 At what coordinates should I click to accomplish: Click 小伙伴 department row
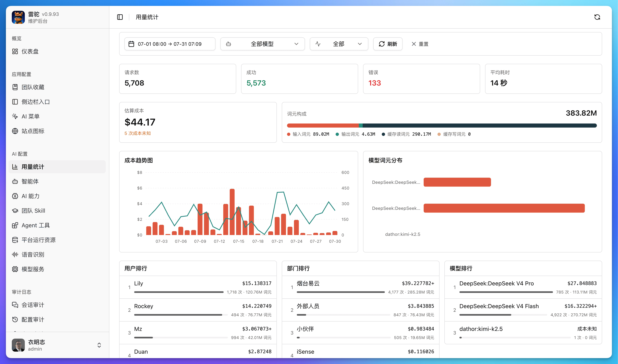click(x=361, y=333)
